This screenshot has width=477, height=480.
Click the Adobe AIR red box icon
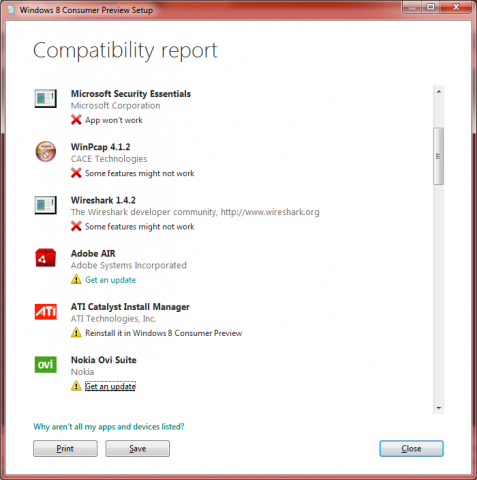click(46, 258)
